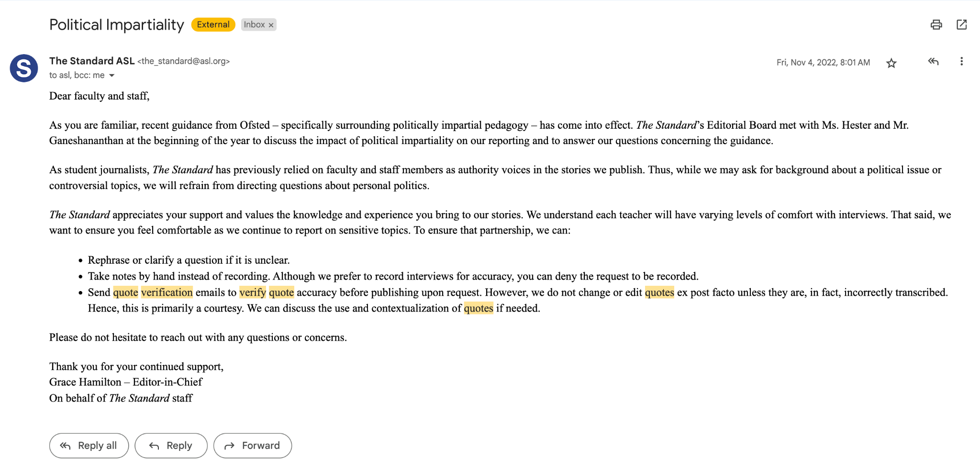The image size is (980, 471).
Task: Click the recipients line to asl, bcc: me
Action: coord(77,76)
